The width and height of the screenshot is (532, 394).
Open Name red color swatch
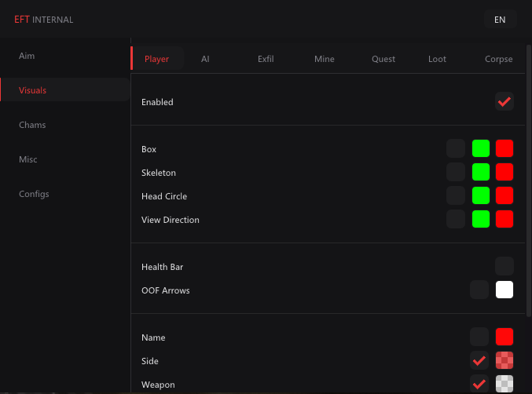coord(504,337)
